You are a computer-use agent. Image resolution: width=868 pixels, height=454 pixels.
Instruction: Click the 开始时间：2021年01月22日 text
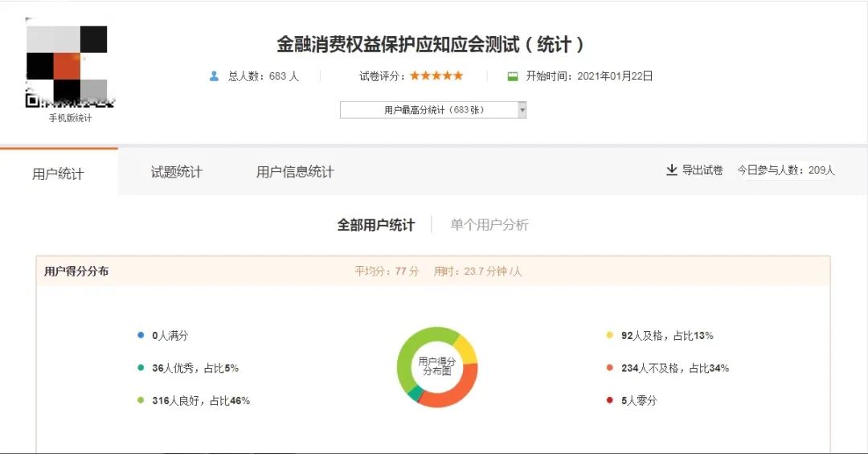click(x=589, y=76)
